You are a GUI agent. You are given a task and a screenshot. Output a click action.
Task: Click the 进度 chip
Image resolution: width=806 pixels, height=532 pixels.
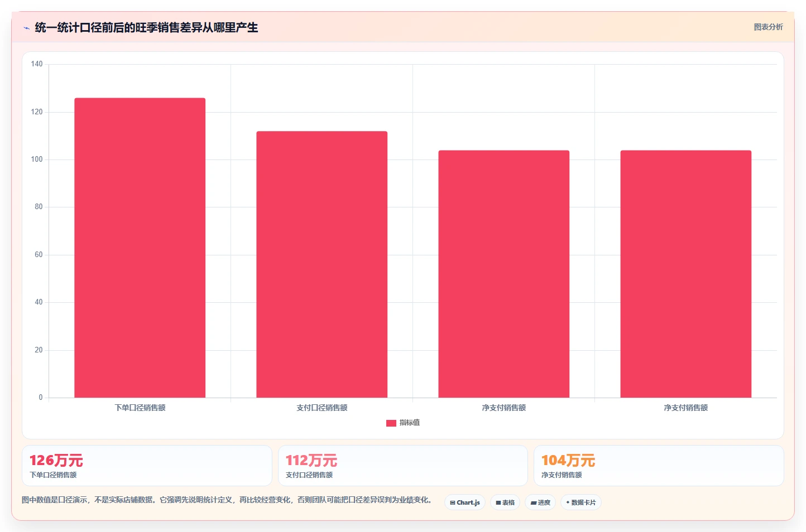[540, 502]
